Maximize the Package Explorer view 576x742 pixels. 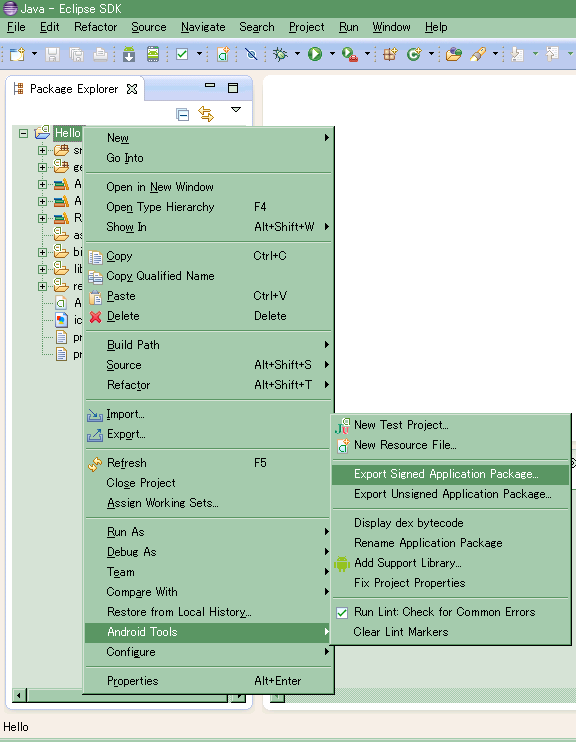coord(233,88)
